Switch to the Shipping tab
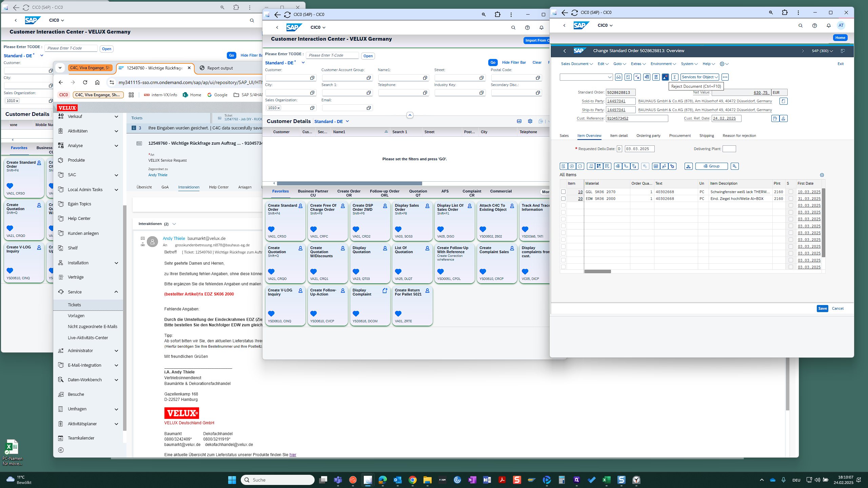 (707, 136)
